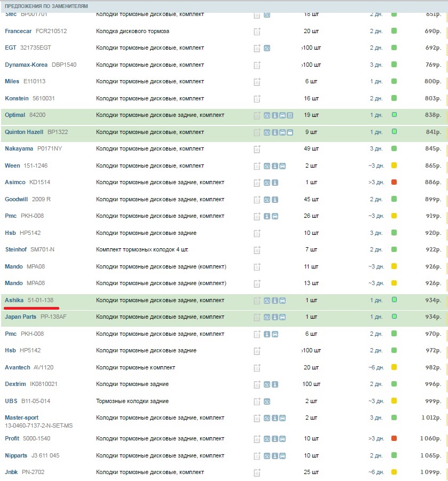
Task: View photo icon for Asimco KD1514
Action: pos(267,183)
